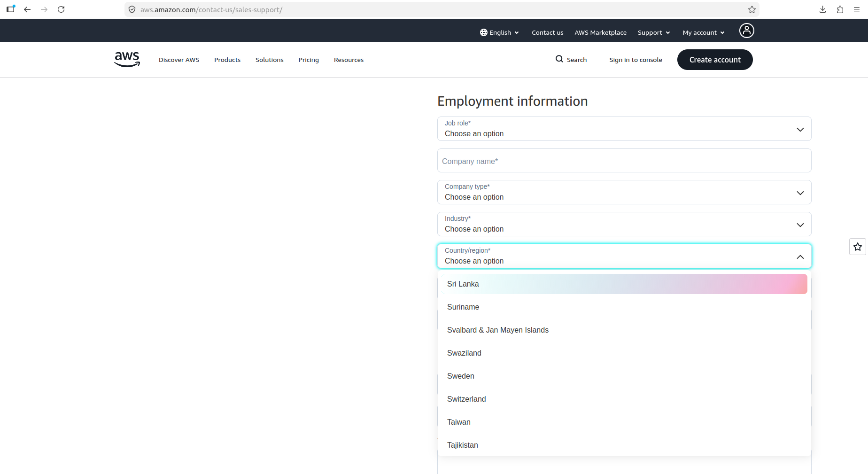This screenshot has width=868, height=474.
Task: Go back with the browser back arrow
Action: pos(27,9)
